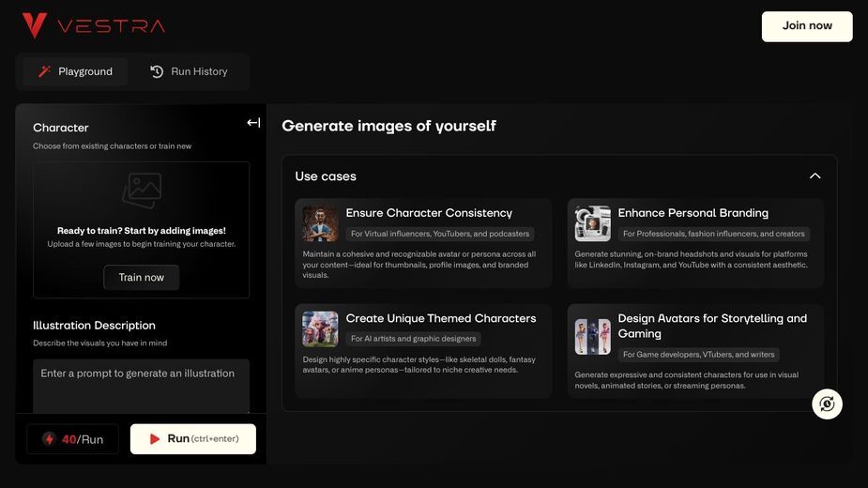Click the magic wand Playground icon
This screenshot has height=488, width=868.
(x=44, y=71)
